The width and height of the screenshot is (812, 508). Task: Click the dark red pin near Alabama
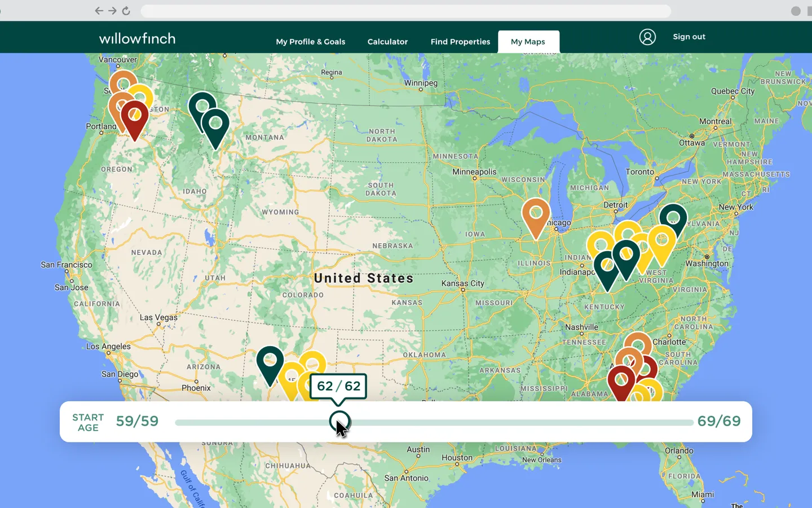coord(622,378)
